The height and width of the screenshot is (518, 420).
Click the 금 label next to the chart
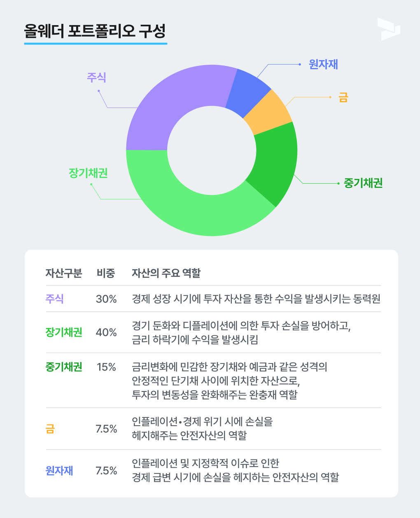pos(343,97)
